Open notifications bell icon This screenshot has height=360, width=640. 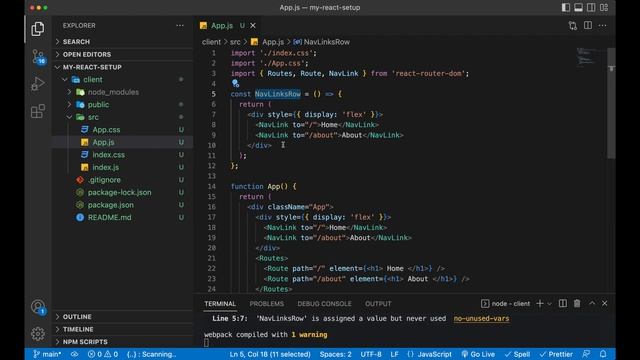point(603,354)
